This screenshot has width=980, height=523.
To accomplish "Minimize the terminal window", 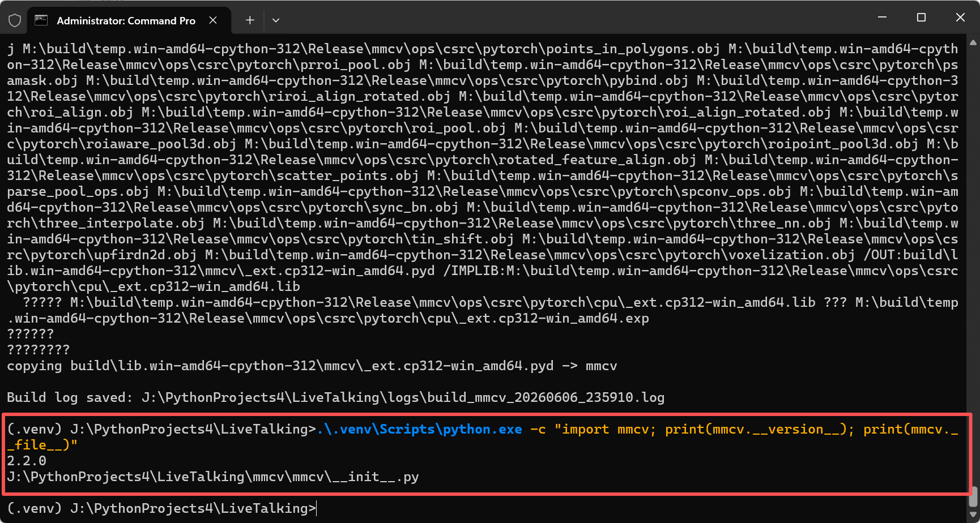I will (882, 18).
